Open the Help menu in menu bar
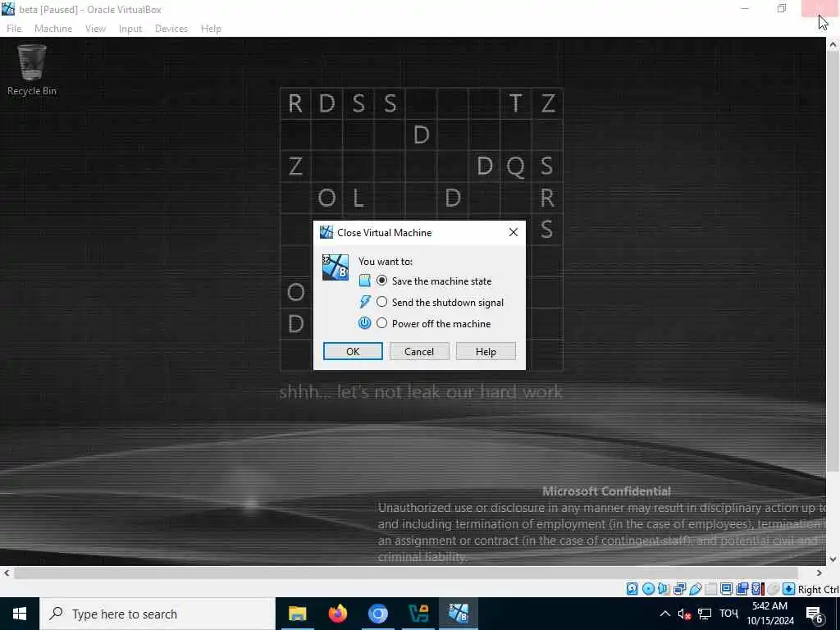 (x=211, y=29)
